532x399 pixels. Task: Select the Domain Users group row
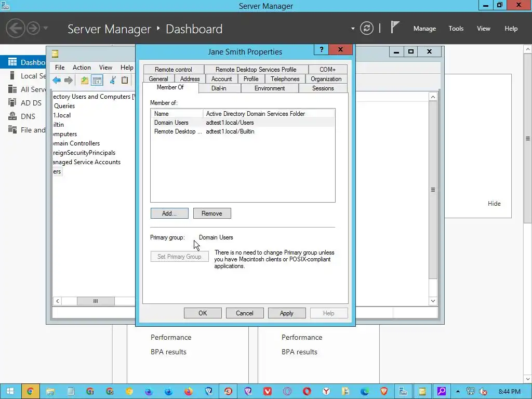(x=243, y=123)
